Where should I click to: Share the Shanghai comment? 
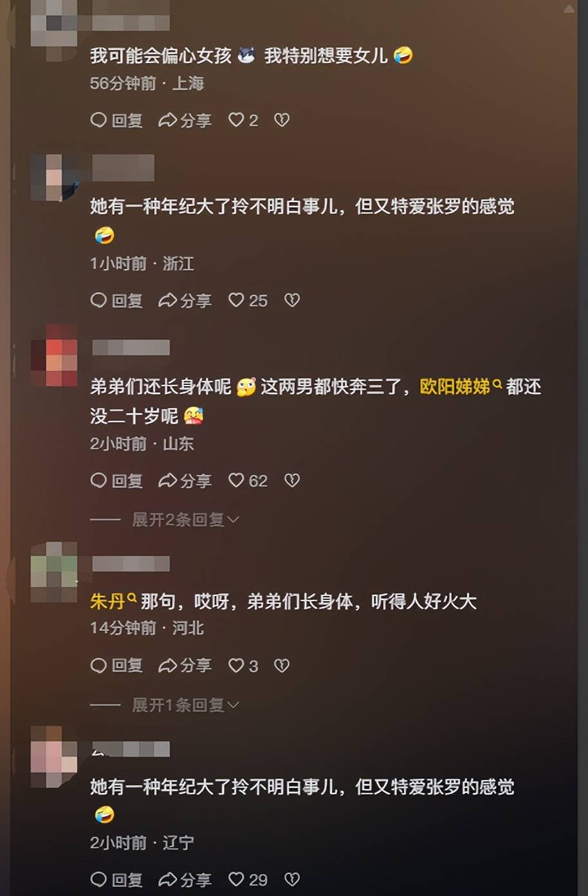(185, 120)
